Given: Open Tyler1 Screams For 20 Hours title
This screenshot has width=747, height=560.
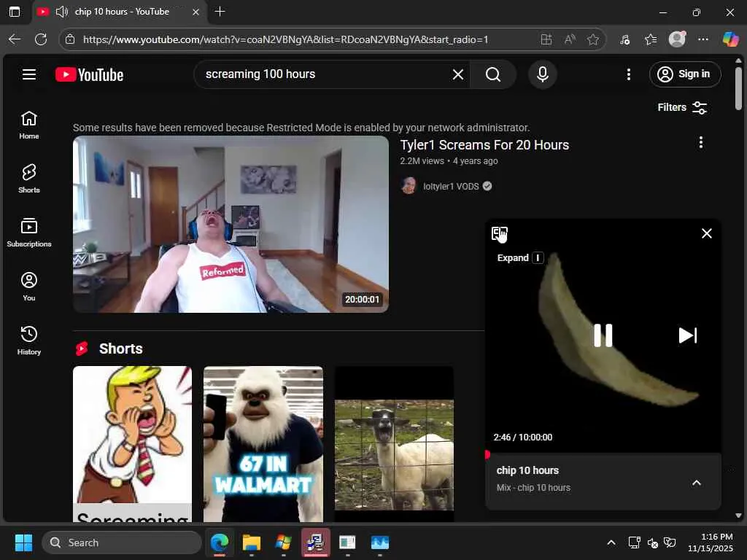Looking at the screenshot, I should 484,145.
